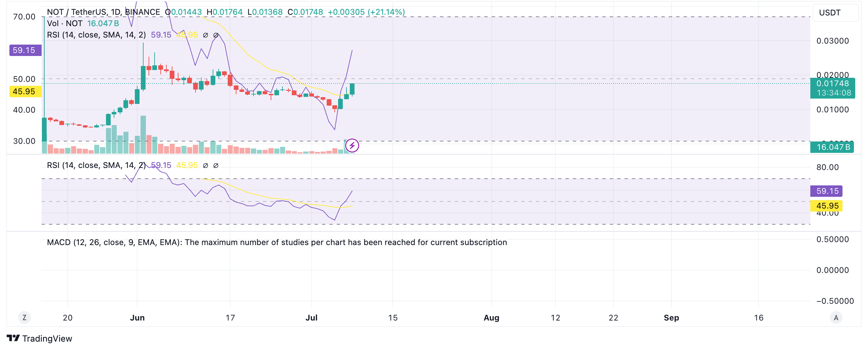Click the second ∅ symbol in lower RSI legend
This screenshot has height=350, width=868.
216,165
